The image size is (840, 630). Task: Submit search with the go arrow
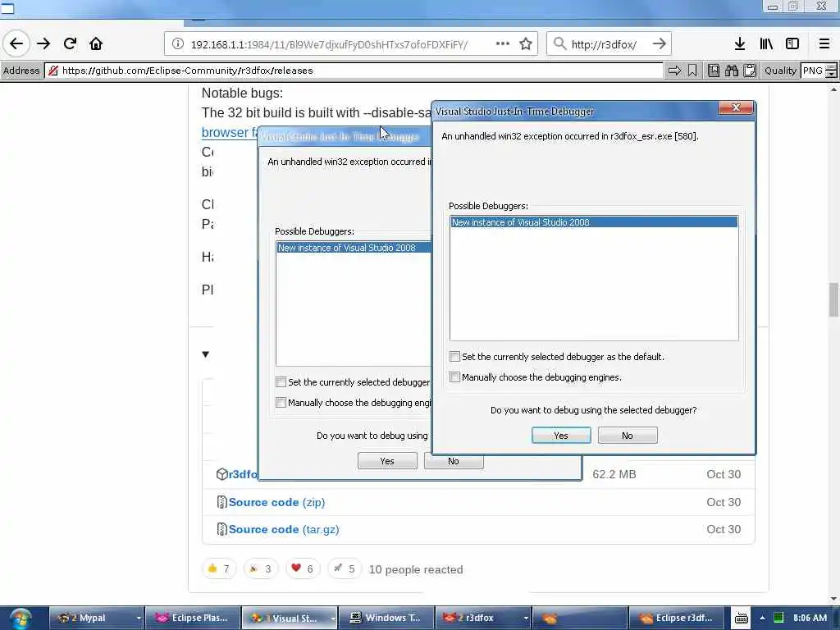[x=660, y=44]
